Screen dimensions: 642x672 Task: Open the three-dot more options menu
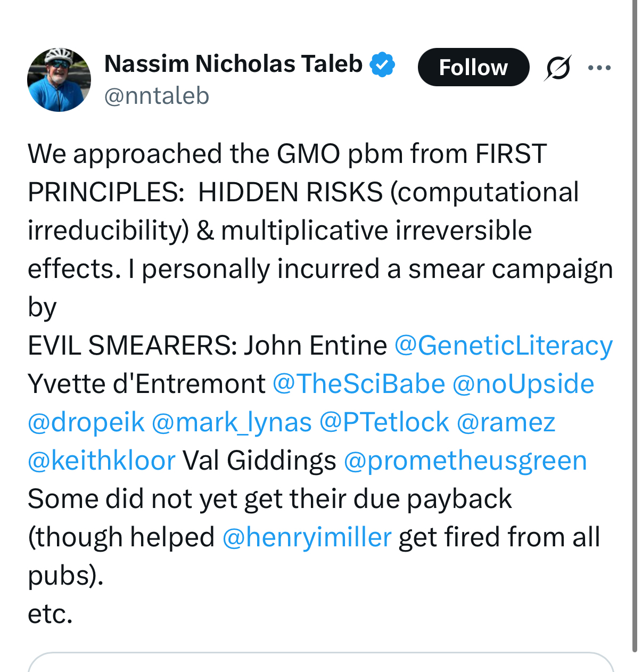click(599, 68)
